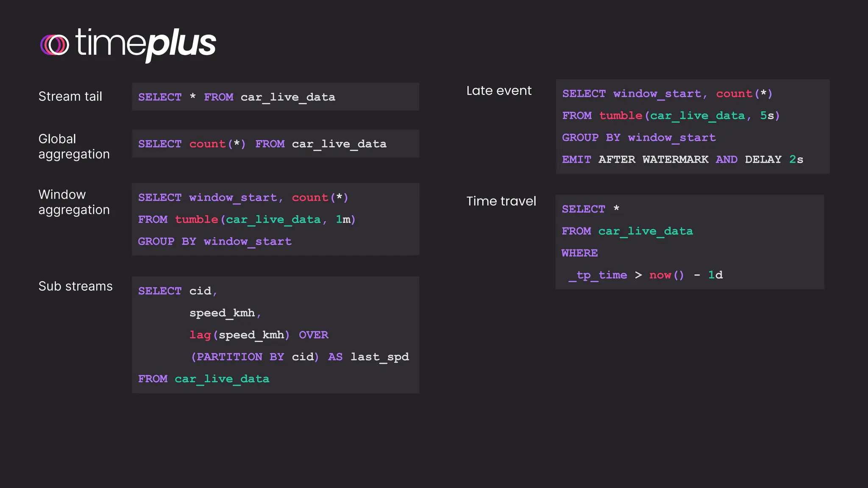This screenshot has width=868, height=488.
Task: Click the EMIT AFTER WATERMARK line
Action: pyautogui.click(x=682, y=160)
